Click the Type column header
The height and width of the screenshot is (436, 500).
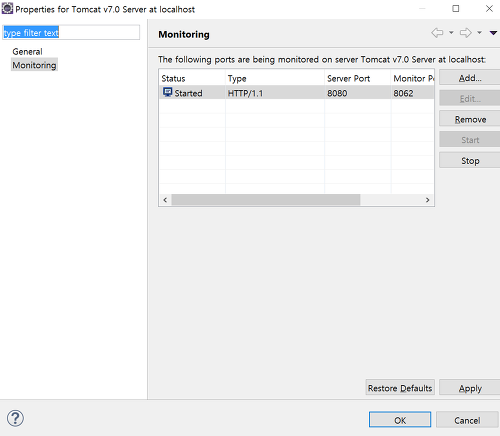pyautogui.click(x=275, y=78)
